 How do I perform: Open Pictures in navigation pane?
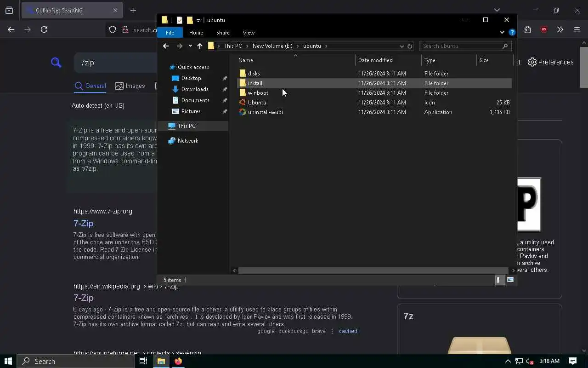point(191,111)
